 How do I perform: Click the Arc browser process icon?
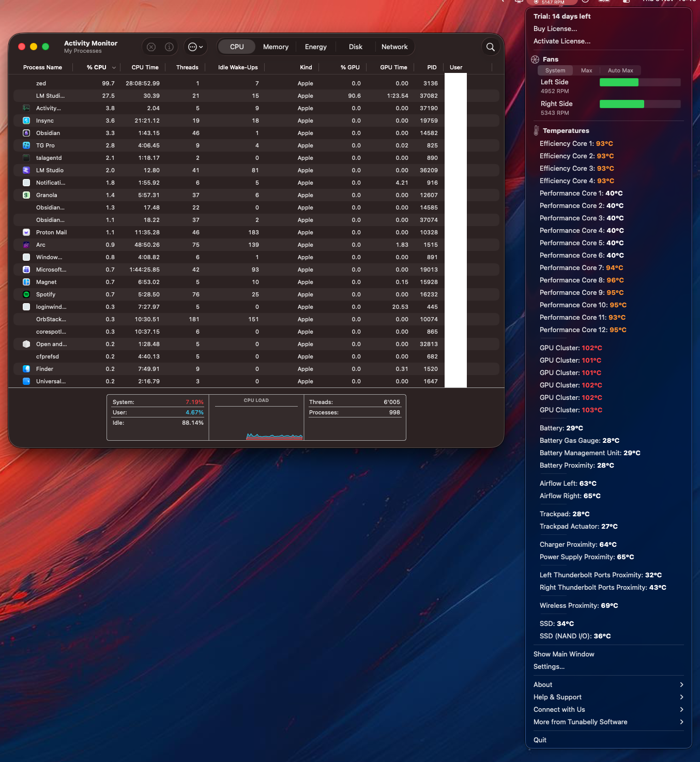26,245
